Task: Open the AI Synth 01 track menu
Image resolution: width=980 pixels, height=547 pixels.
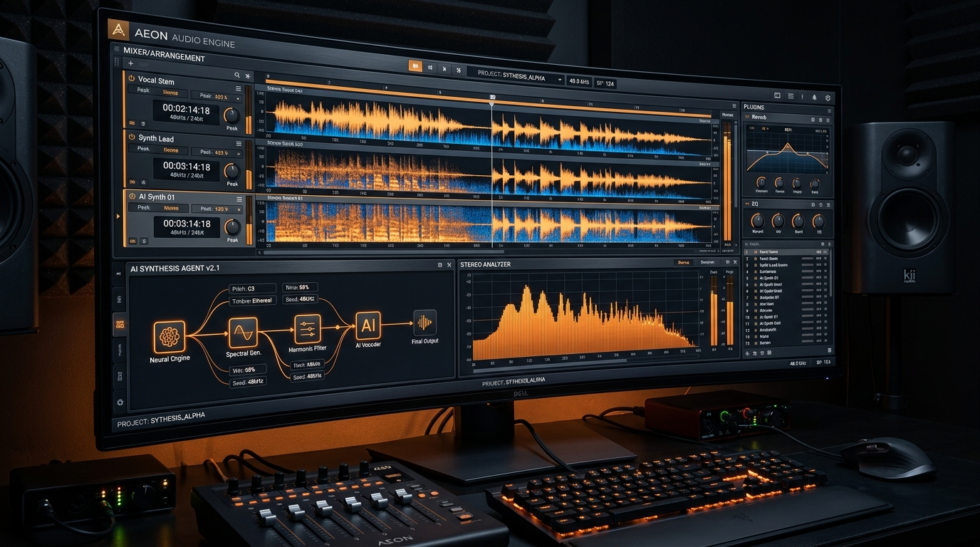Action: 239,199
